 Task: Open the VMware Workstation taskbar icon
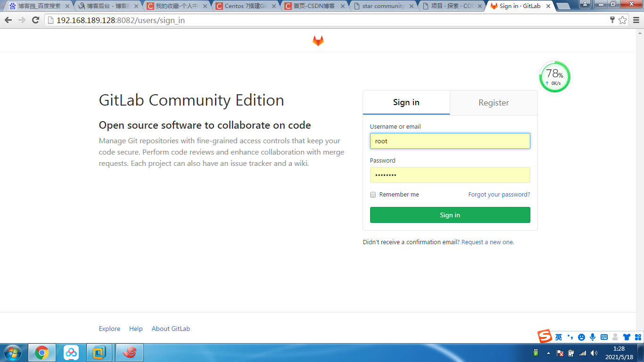99,353
